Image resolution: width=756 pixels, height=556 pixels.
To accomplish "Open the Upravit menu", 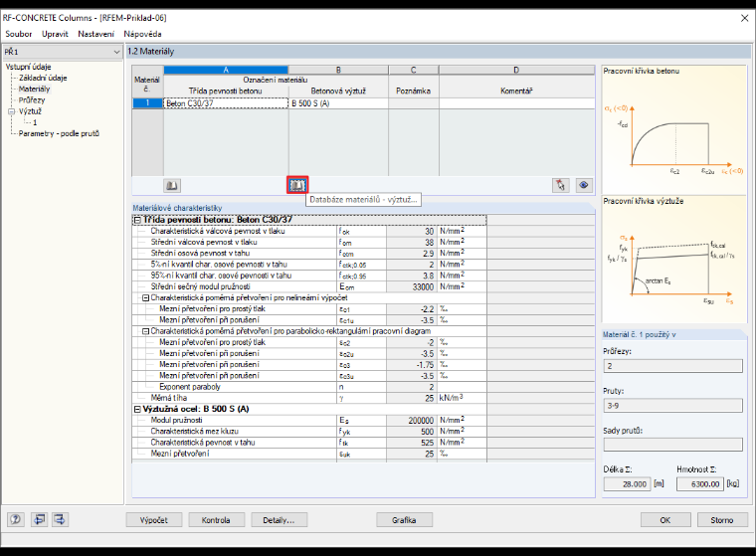I will [55, 34].
